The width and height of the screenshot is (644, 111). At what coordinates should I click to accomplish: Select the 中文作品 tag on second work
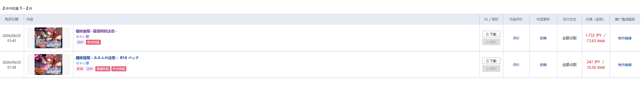point(119,69)
